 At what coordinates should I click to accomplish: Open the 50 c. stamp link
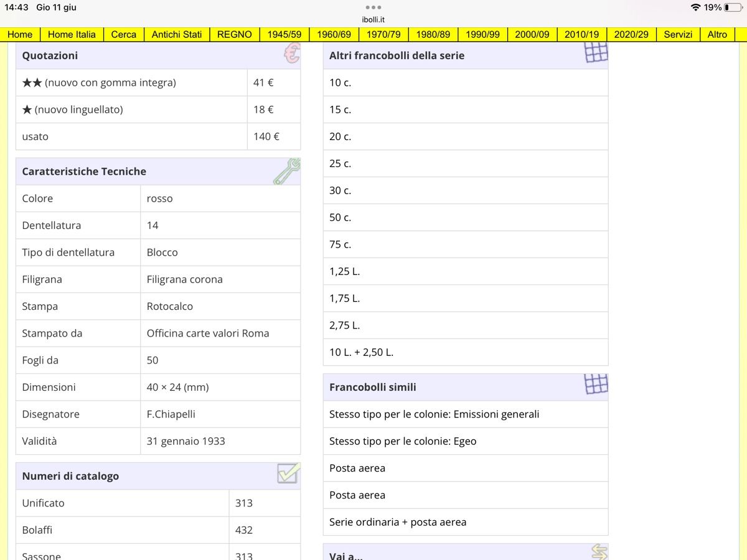coord(466,217)
